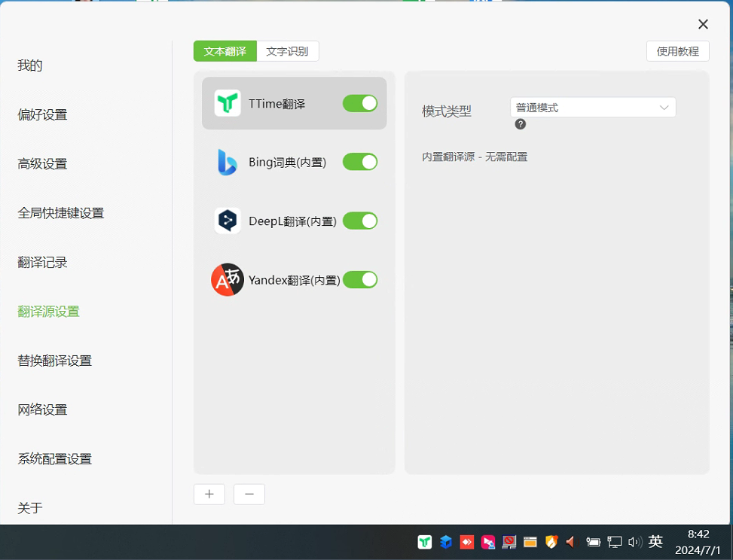Expand the 模式类型 dropdown showing 普通模式
This screenshot has height=560, width=733.
click(x=593, y=108)
